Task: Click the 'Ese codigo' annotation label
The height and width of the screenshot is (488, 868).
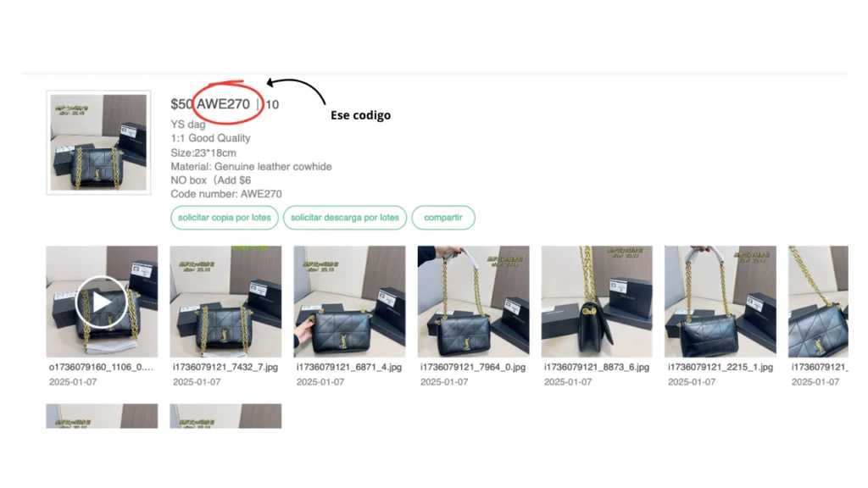Action: click(360, 115)
